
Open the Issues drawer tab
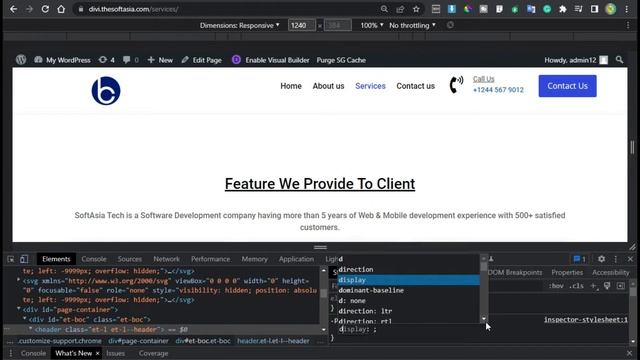116,353
